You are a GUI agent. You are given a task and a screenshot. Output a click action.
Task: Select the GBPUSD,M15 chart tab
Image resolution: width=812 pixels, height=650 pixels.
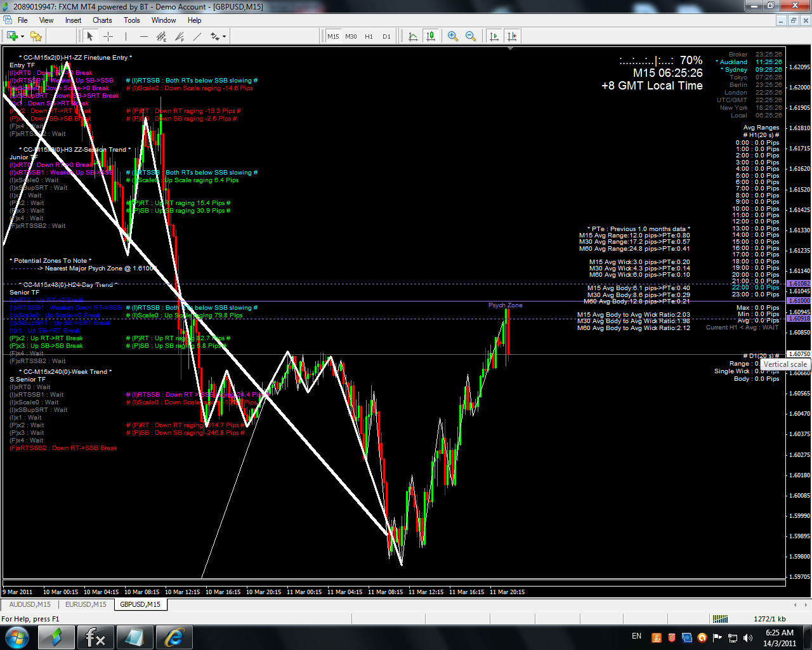(140, 604)
